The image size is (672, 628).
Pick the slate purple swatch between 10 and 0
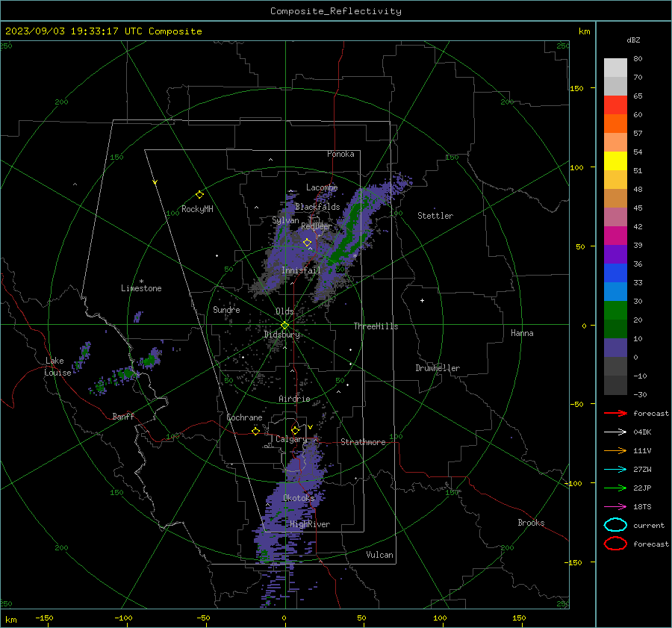click(x=615, y=348)
